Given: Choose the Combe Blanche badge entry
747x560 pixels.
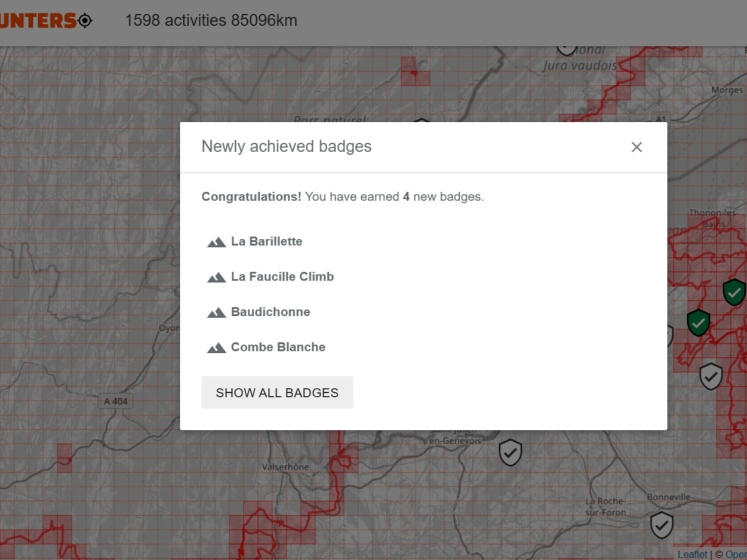Looking at the screenshot, I should 278,347.
